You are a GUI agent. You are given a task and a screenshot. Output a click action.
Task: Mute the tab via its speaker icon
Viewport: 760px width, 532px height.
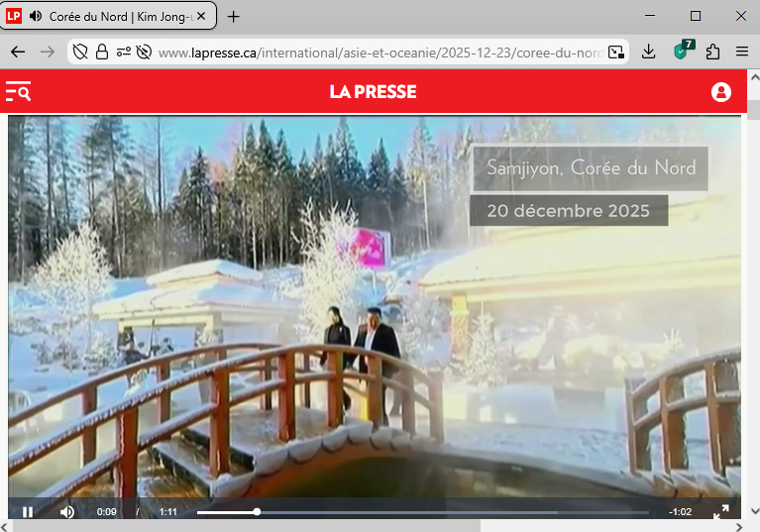[35, 17]
